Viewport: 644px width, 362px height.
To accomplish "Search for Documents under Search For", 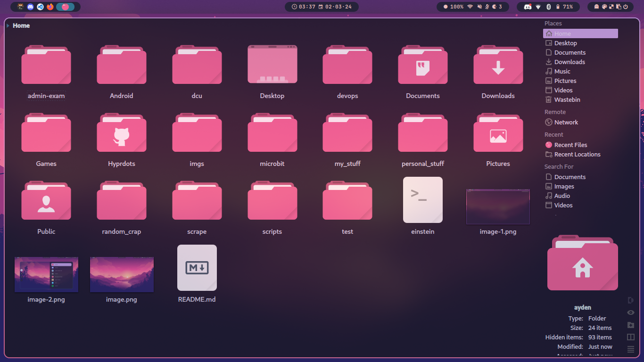I will (580, 177).
